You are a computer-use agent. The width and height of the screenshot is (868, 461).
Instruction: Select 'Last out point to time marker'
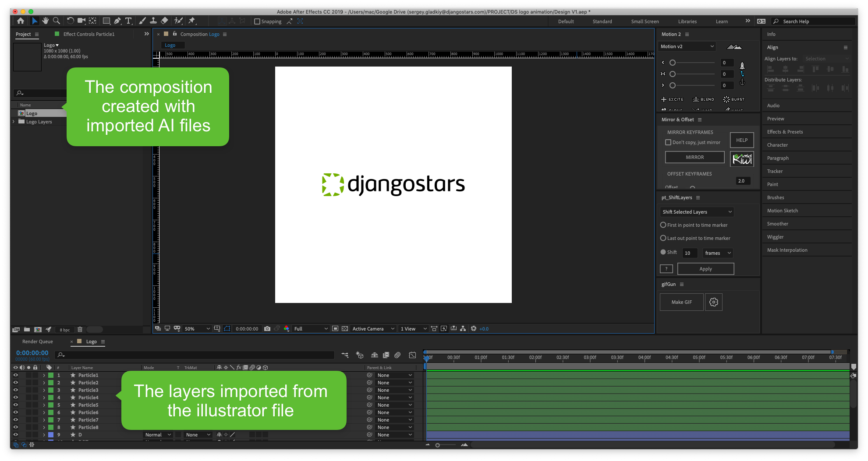tap(663, 238)
